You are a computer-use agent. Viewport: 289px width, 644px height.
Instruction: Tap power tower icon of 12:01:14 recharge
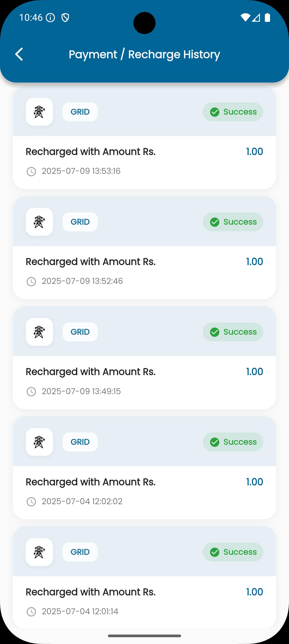[39, 552]
